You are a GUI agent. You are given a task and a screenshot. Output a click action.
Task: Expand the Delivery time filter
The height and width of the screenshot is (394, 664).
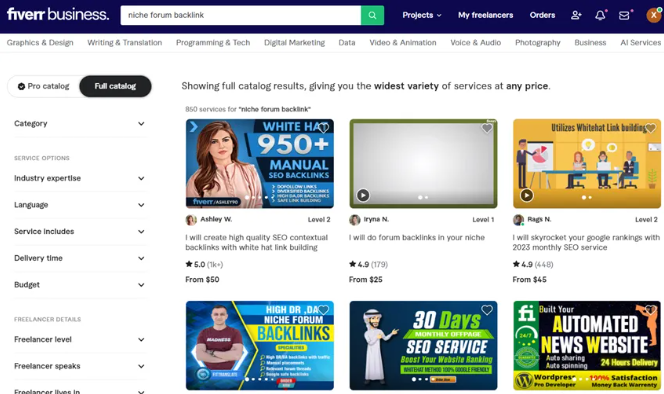(x=79, y=258)
